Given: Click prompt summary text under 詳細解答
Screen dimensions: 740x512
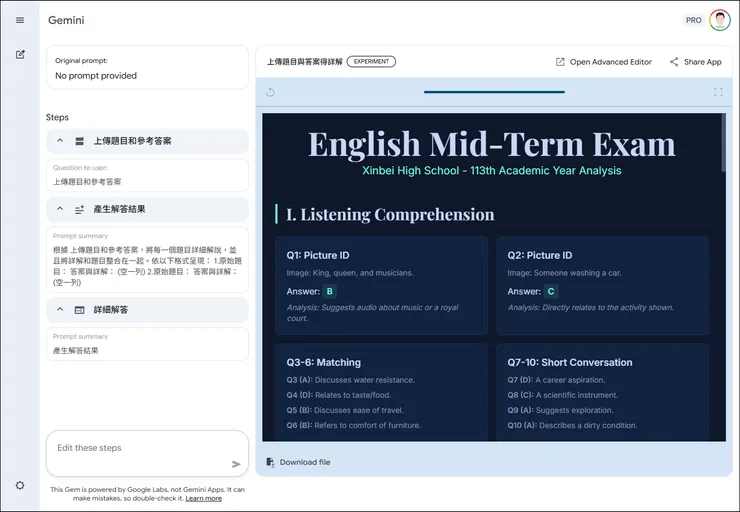Looking at the screenshot, I should coord(76,351).
